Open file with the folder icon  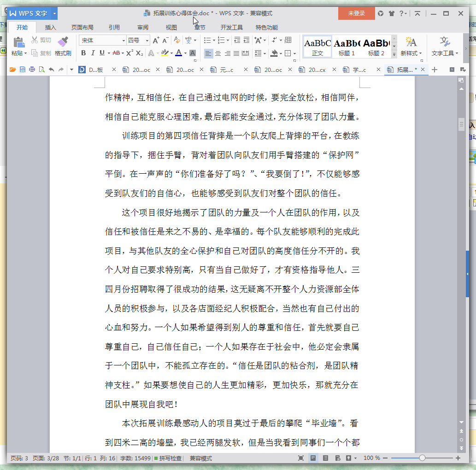click(13, 70)
